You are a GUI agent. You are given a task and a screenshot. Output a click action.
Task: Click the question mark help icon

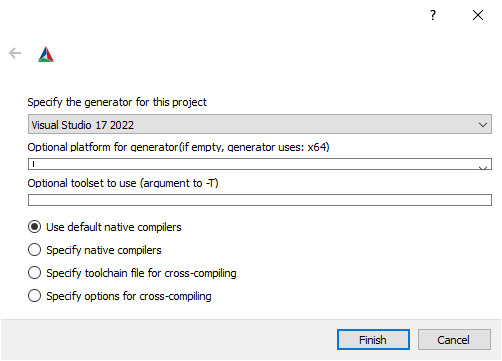433,15
